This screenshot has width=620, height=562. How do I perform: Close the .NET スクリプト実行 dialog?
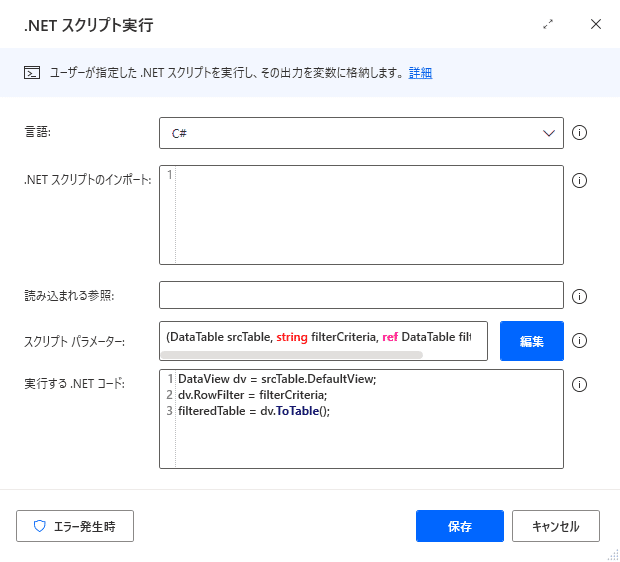click(x=596, y=24)
